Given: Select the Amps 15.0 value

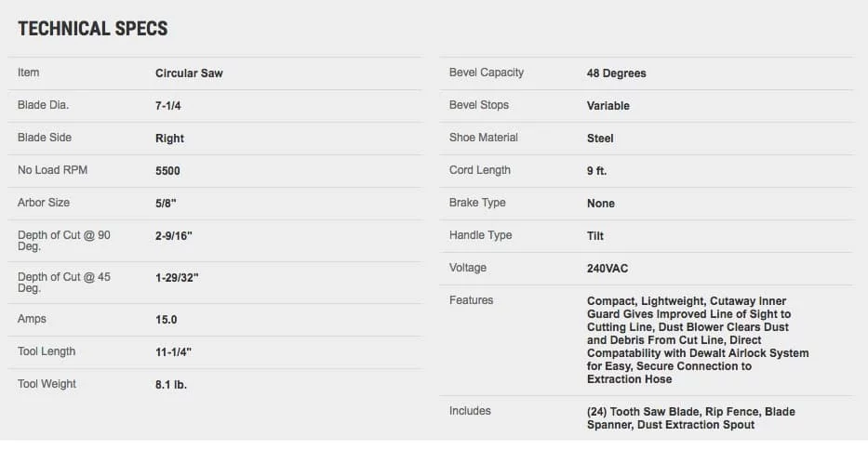Looking at the screenshot, I should click(x=166, y=320).
